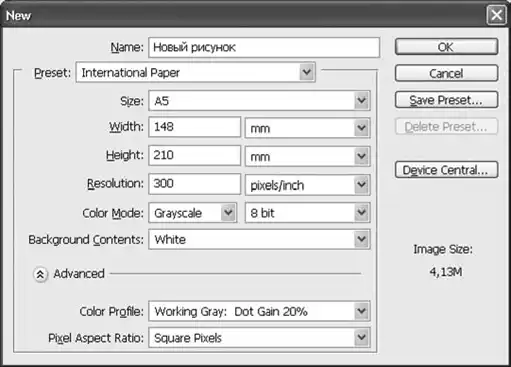
Task: Open Background Contents dropdown
Action: [259, 239]
